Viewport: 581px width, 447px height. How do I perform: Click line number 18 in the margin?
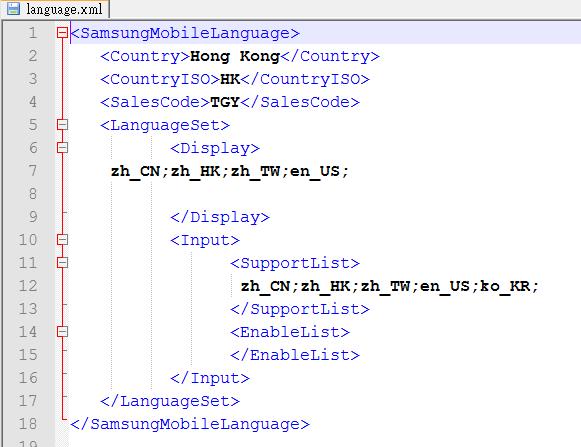click(28, 424)
